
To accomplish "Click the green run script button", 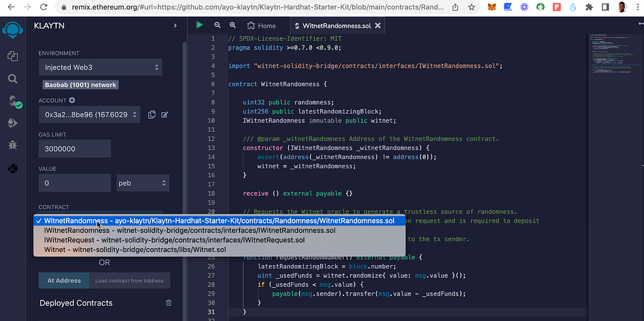I will click(x=199, y=25).
